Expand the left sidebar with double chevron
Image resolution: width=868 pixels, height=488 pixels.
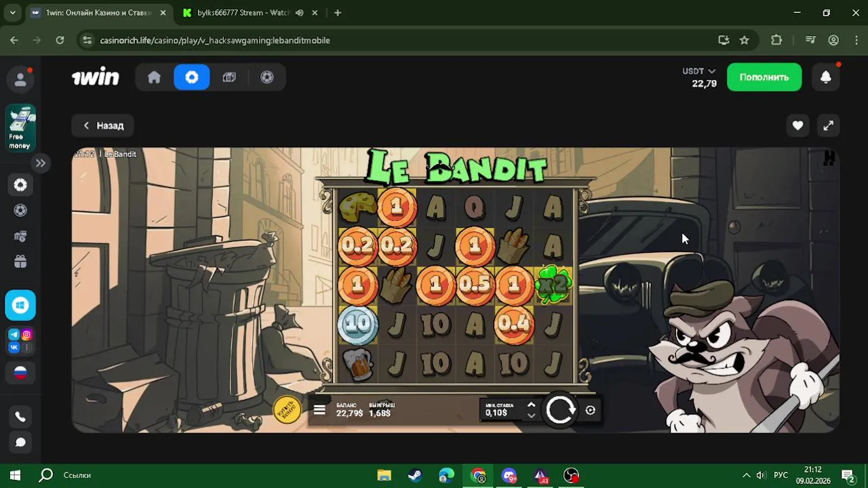pyautogui.click(x=41, y=163)
